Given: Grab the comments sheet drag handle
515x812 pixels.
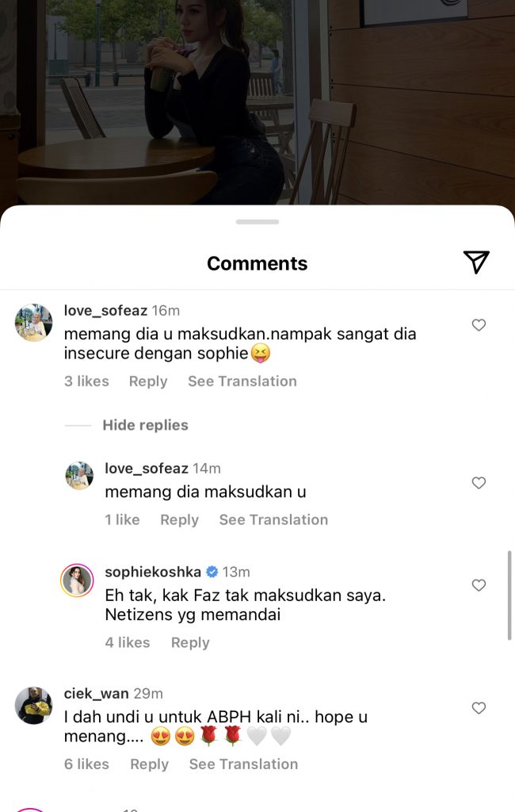Looking at the screenshot, I should 257,222.
